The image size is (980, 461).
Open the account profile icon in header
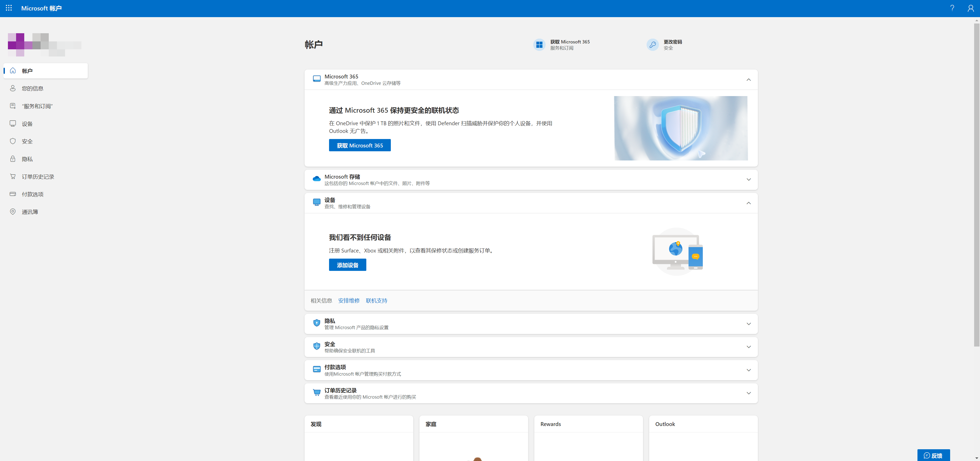(x=971, y=8)
